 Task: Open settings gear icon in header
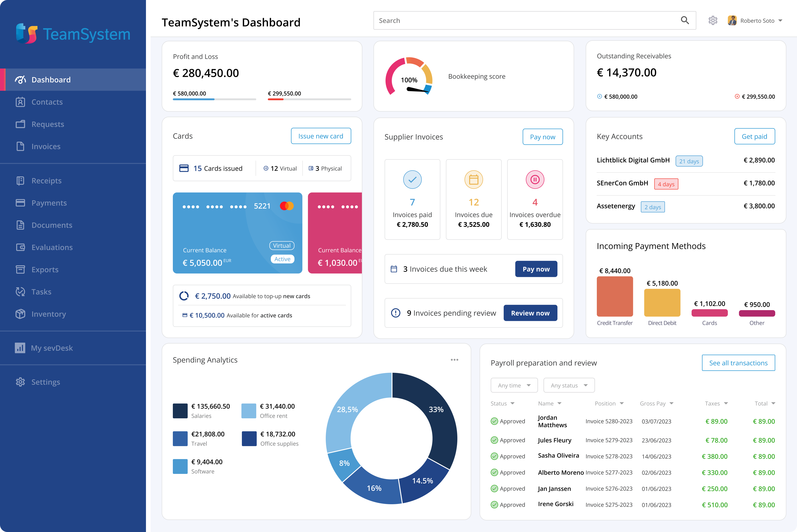713,21
